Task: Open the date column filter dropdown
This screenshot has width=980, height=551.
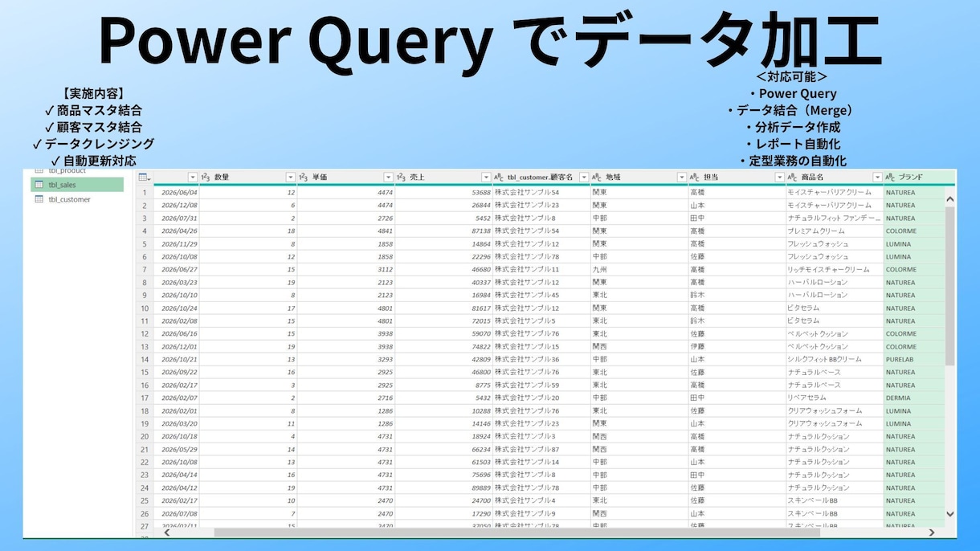Action: 193,177
